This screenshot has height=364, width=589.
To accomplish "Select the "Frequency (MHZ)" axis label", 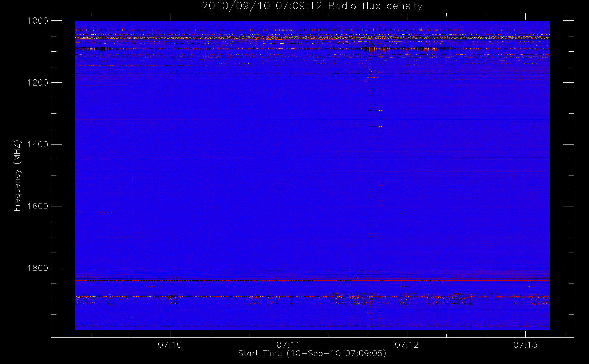I will pyautogui.click(x=17, y=176).
